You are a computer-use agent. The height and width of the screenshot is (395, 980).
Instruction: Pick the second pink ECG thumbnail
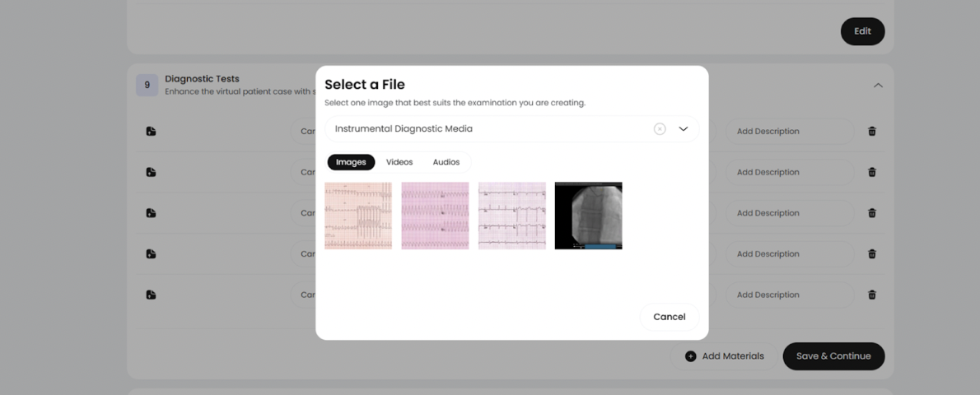pos(435,216)
